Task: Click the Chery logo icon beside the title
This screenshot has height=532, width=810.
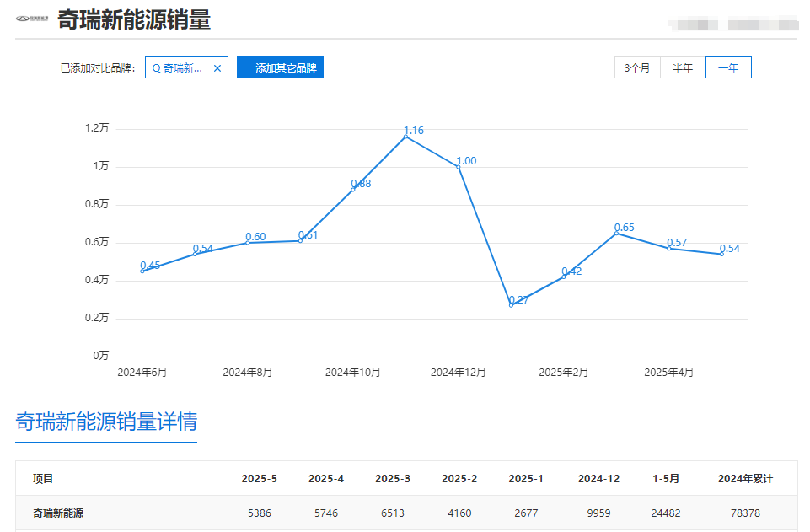Action: pyautogui.click(x=32, y=19)
